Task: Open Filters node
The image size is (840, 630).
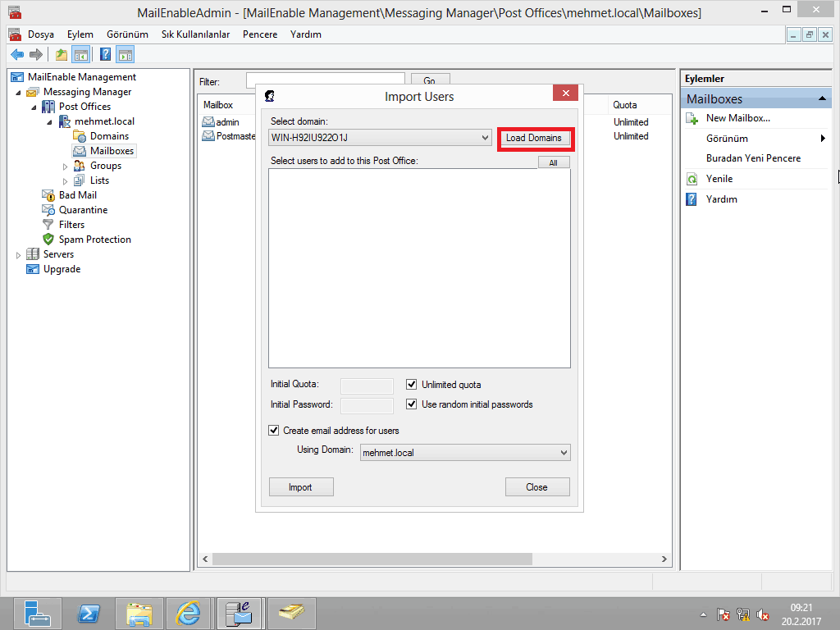Action: (72, 225)
